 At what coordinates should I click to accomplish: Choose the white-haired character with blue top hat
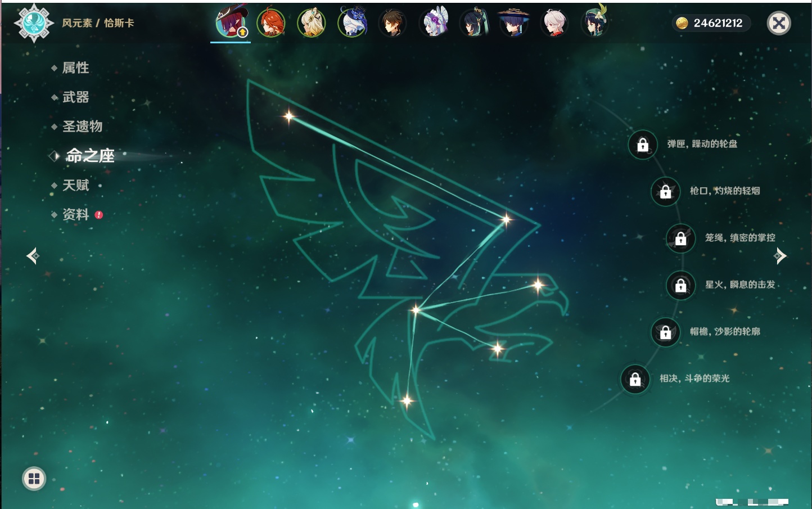pyautogui.click(x=353, y=23)
